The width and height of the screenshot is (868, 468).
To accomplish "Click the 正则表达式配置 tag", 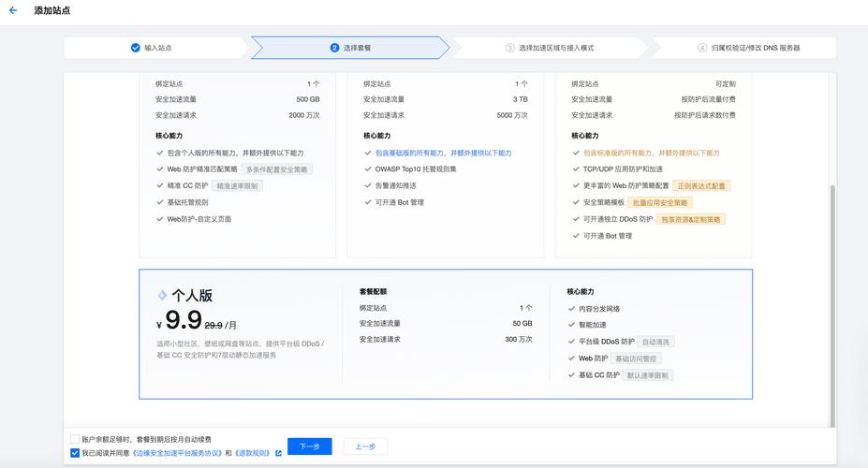I will [x=701, y=186].
